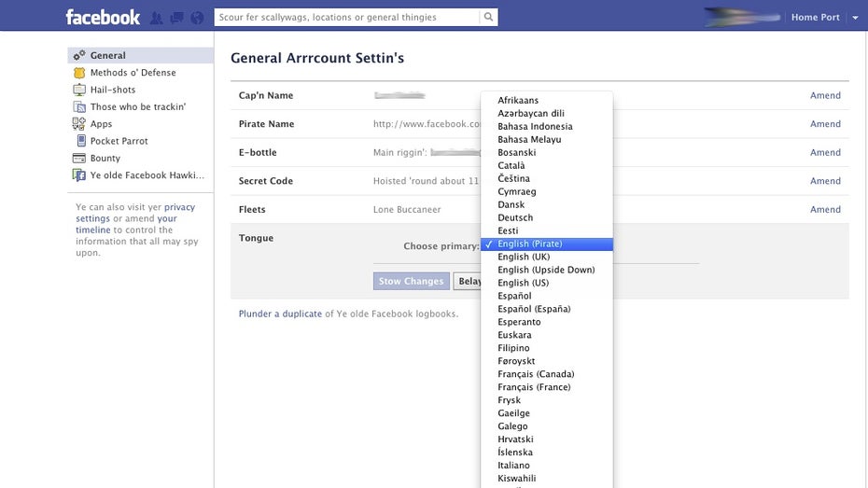Select Azərbaycan dili language option

(x=547, y=114)
